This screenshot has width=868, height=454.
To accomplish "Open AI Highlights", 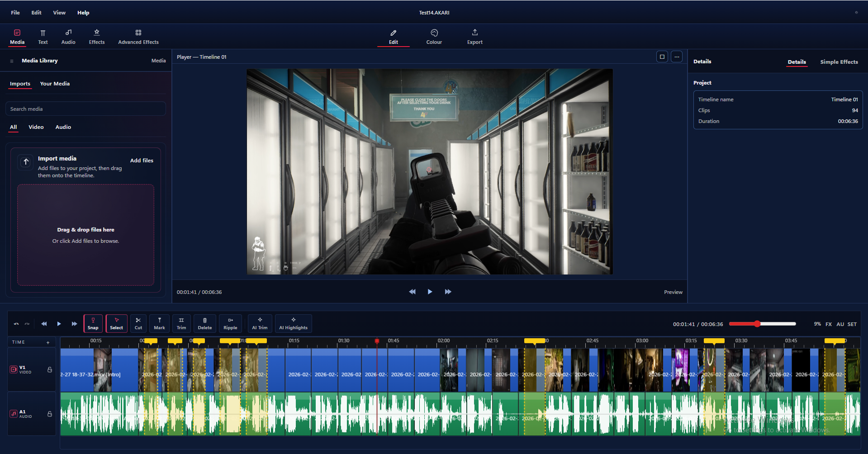I will [293, 323].
